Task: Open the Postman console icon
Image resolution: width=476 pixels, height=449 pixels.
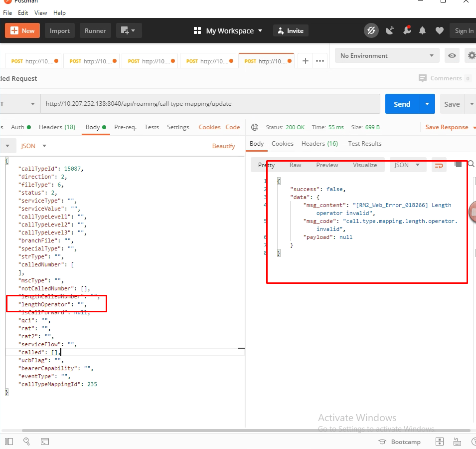Action: (44, 442)
